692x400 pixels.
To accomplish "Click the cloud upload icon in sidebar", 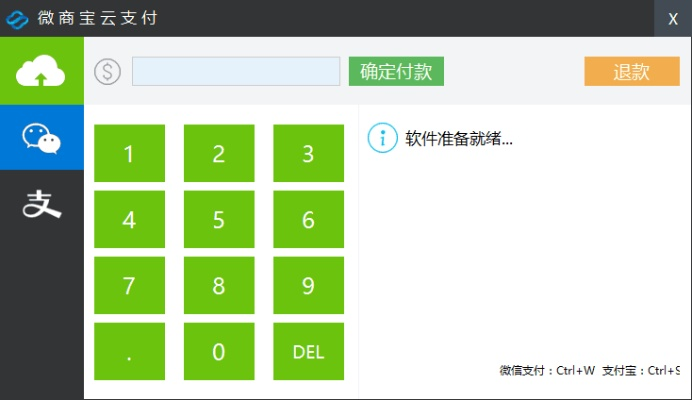I will click(42, 70).
